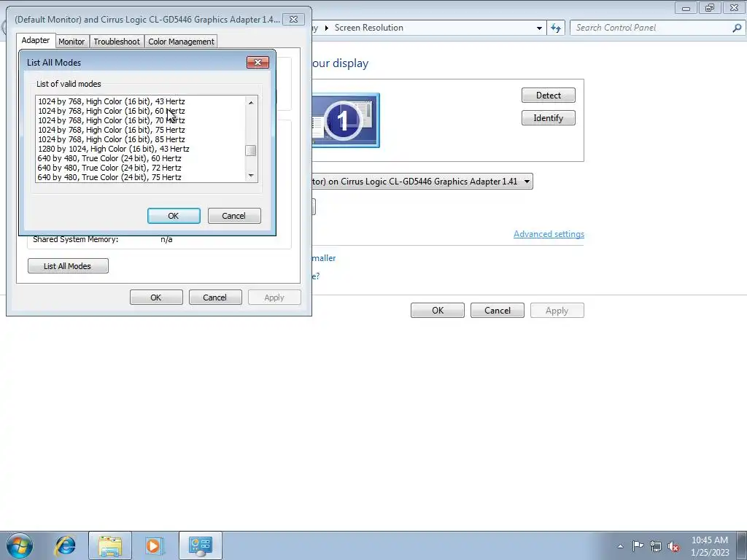Select 1024 by 768, High Color, 75 Hertz

pyautogui.click(x=141, y=130)
